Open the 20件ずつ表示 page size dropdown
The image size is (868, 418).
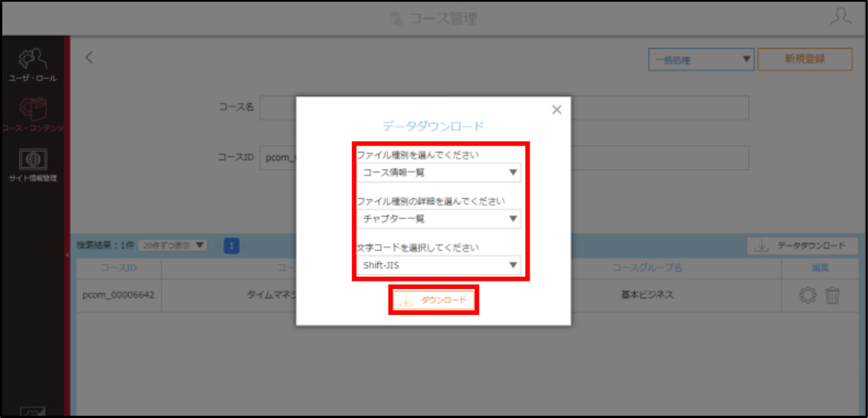[x=172, y=245]
